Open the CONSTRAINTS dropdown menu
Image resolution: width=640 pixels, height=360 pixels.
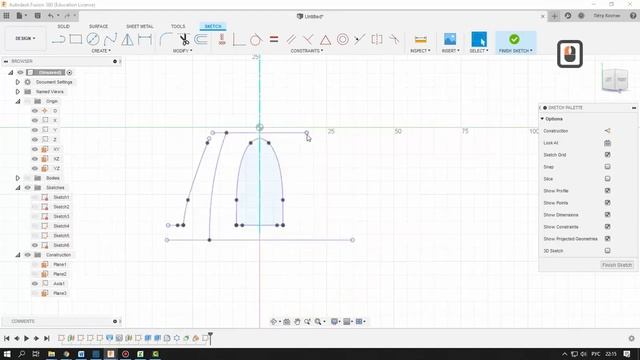(x=307, y=51)
